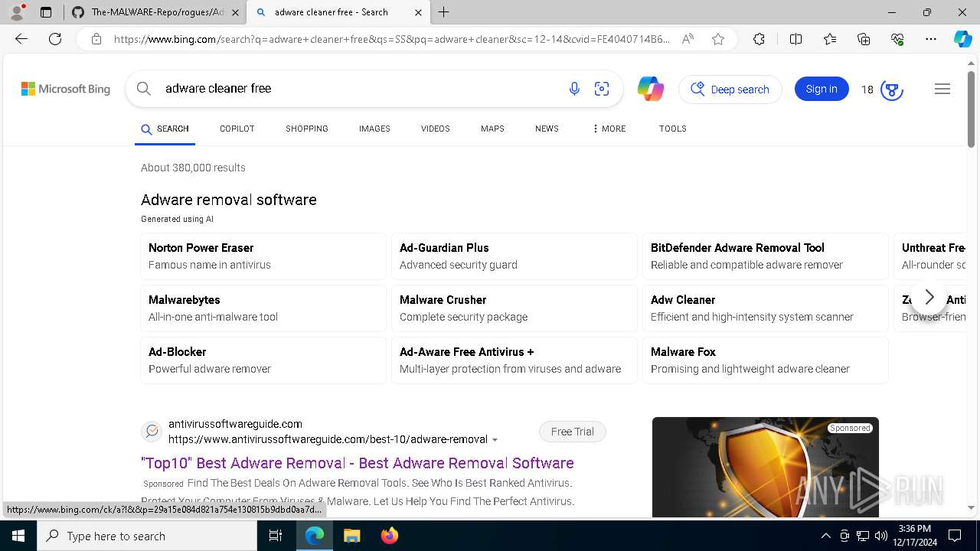Select the Adw Cleaner card
The height and width of the screenshot is (551, 980).
point(766,308)
